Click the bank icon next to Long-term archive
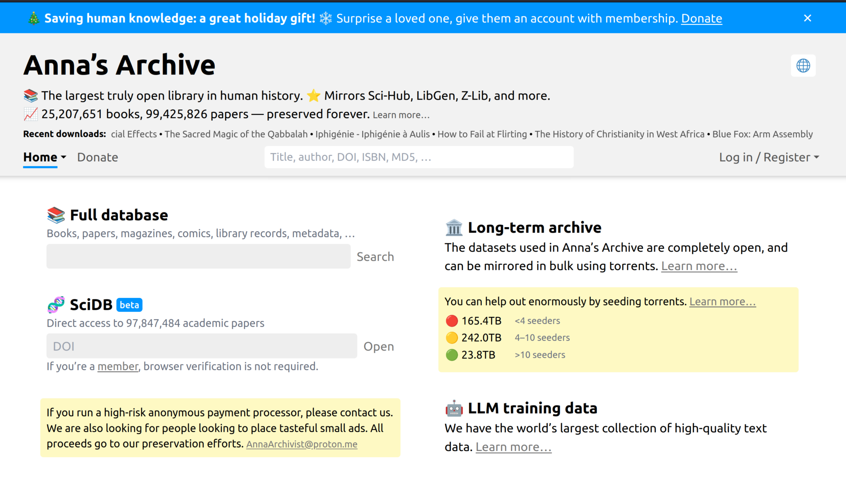846x504 pixels. (454, 227)
